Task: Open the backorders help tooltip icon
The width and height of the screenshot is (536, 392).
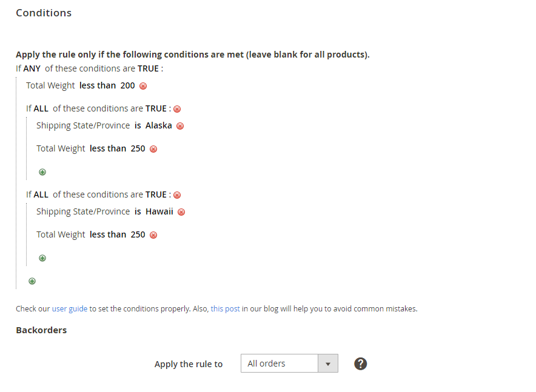Action: [x=361, y=364]
